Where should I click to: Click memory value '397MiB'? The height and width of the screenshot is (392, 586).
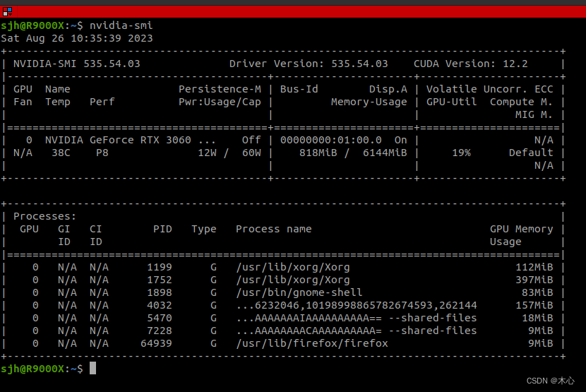tap(534, 280)
